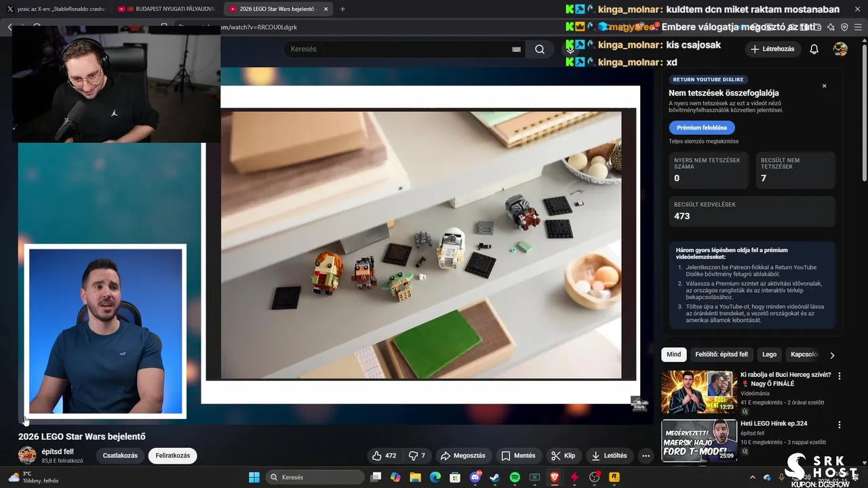Click the 'Feliratkozás' subscribe button

coord(173,455)
